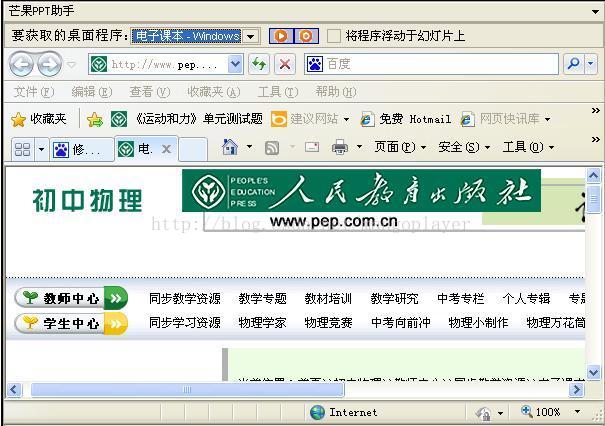
Task: Click the Quick Tabs grid icon
Action: click(22, 149)
